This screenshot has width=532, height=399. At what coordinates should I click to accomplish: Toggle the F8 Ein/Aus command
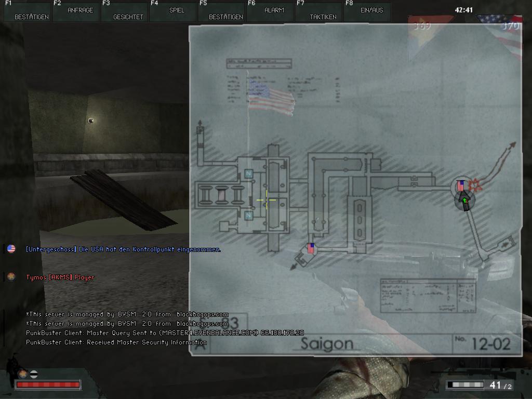pyautogui.click(x=367, y=11)
